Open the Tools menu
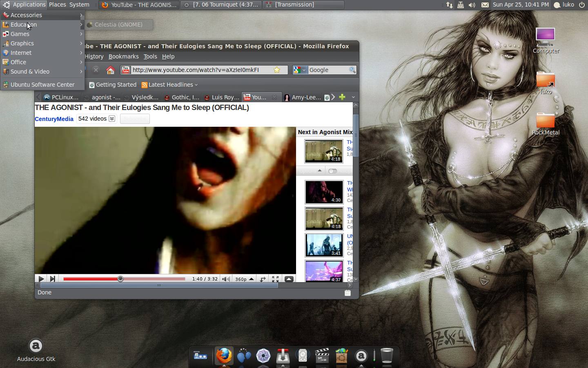Screen dimensions: 588x368 150,56
